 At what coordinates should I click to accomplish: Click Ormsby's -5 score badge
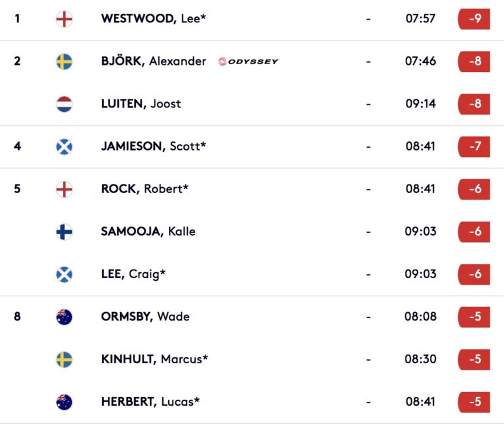pyautogui.click(x=475, y=317)
